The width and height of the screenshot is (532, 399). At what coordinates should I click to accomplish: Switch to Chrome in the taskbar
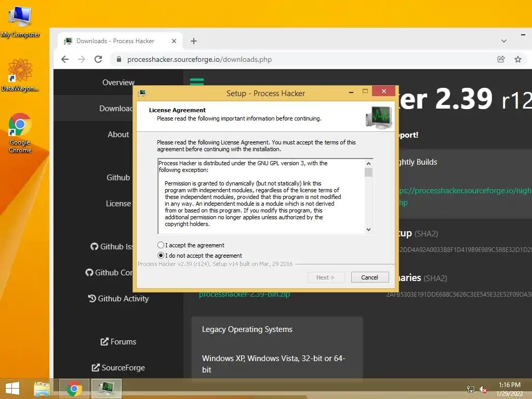click(x=74, y=389)
